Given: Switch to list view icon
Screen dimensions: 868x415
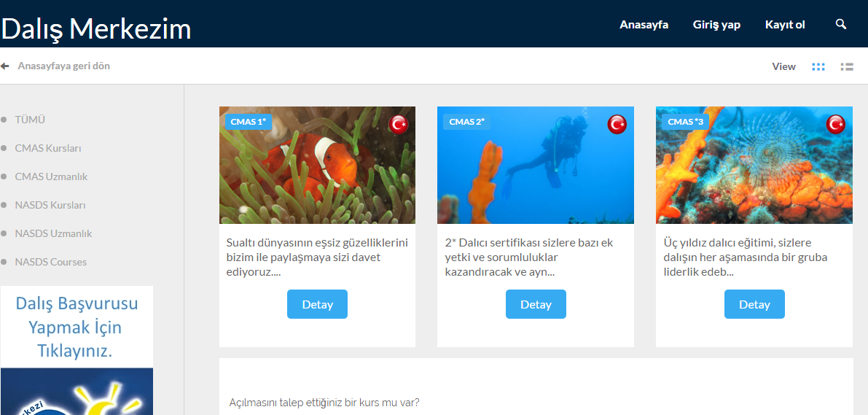Looking at the screenshot, I should coord(846,66).
